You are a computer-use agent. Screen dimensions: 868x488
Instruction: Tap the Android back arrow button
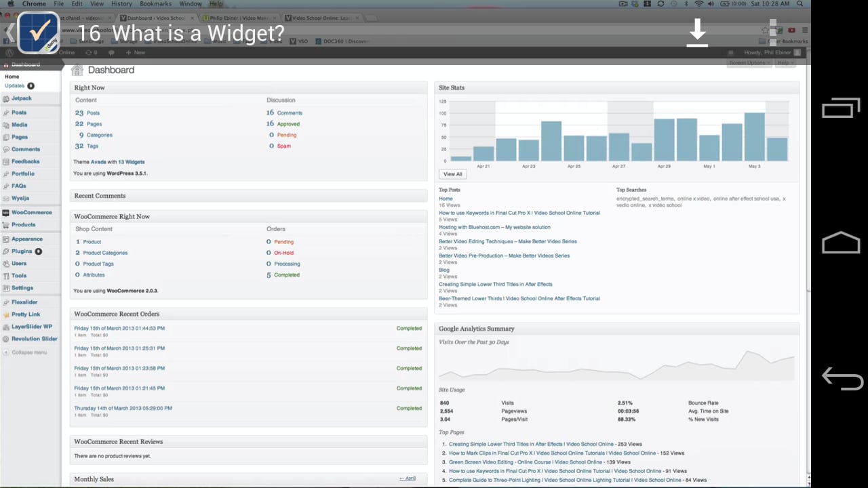(x=842, y=378)
